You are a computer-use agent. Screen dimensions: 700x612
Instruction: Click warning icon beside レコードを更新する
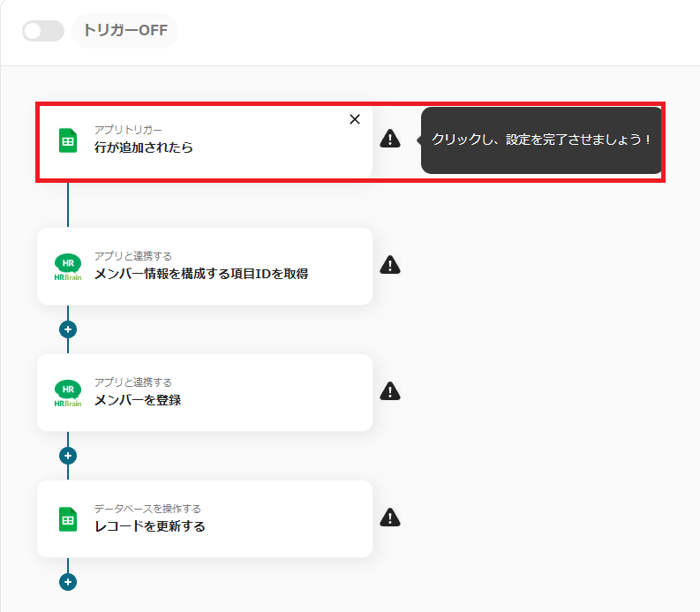(x=390, y=518)
